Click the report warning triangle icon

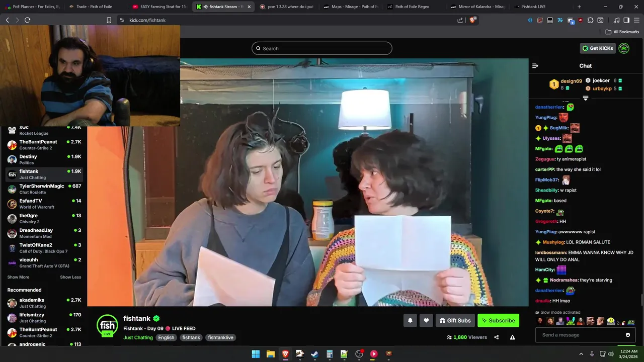512,337
